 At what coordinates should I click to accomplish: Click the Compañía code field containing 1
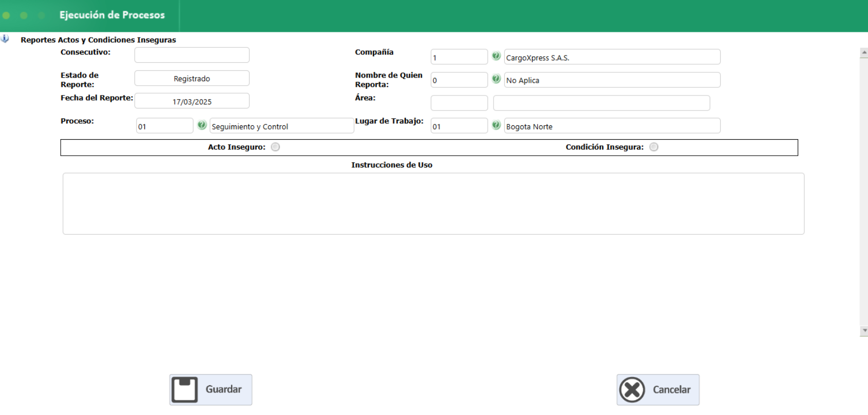[x=459, y=56]
